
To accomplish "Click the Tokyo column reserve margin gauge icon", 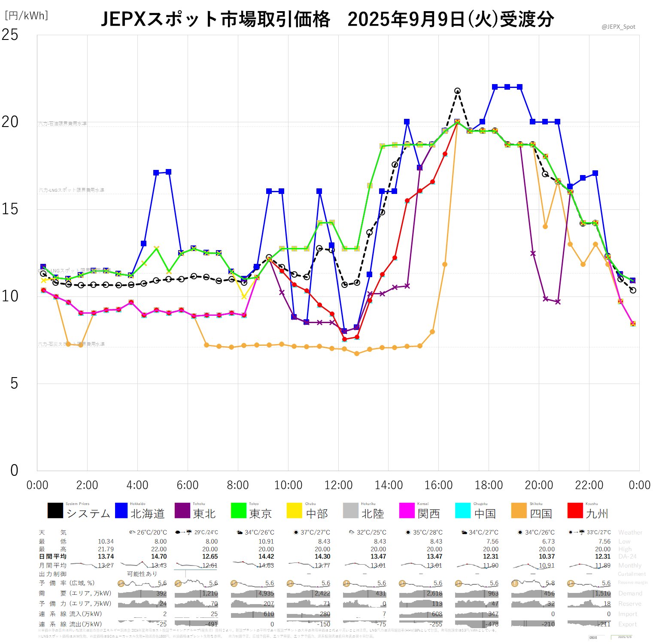I will [x=234, y=584].
